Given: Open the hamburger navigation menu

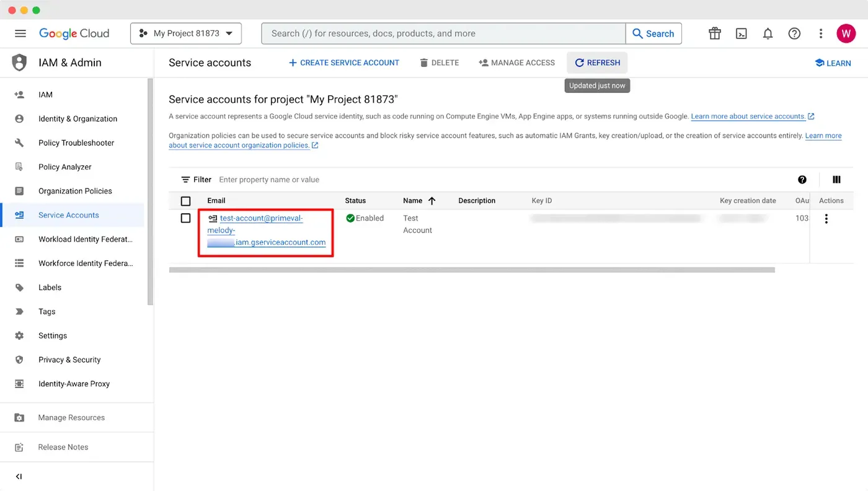Looking at the screenshot, I should click(x=20, y=33).
